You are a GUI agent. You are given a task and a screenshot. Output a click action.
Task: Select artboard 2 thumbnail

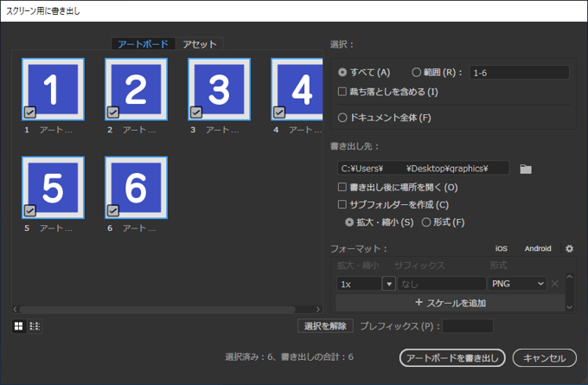point(136,89)
